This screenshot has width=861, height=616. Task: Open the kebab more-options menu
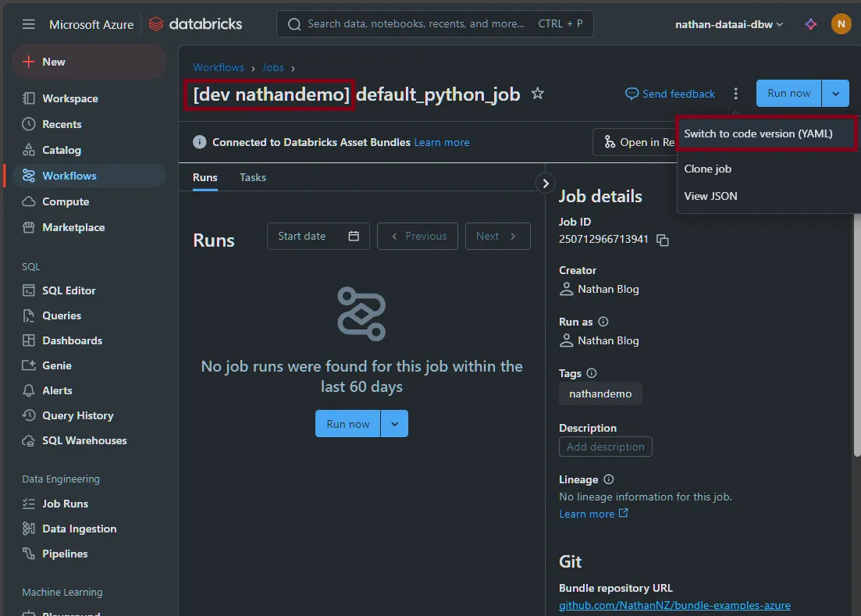point(735,94)
